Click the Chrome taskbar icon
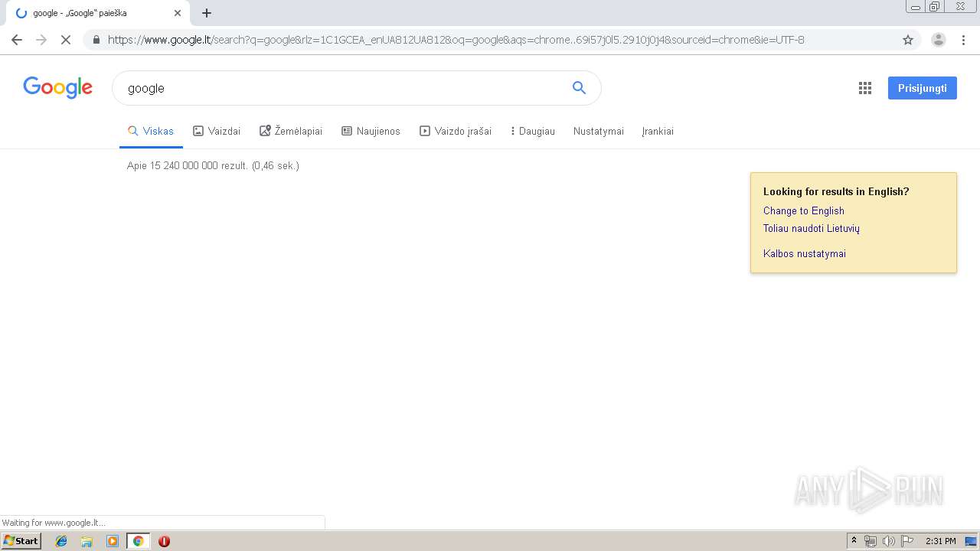The image size is (980, 551). (x=139, y=541)
